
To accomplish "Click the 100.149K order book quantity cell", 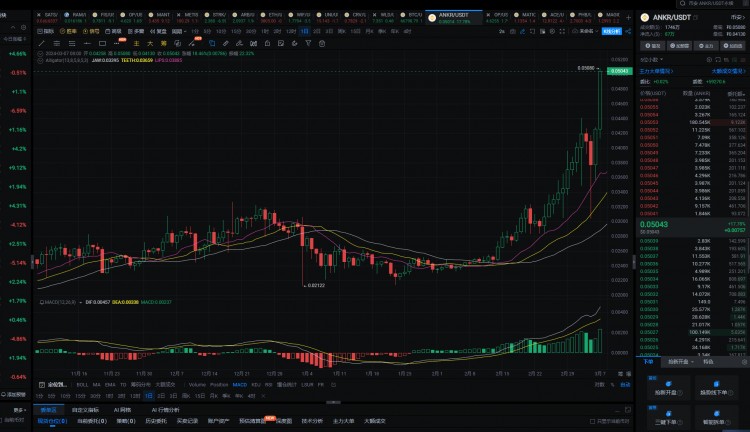I will [x=699, y=332].
